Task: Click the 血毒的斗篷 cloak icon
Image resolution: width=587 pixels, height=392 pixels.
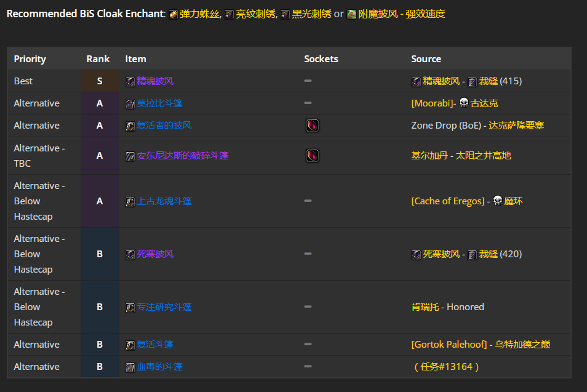Action: 130,367
